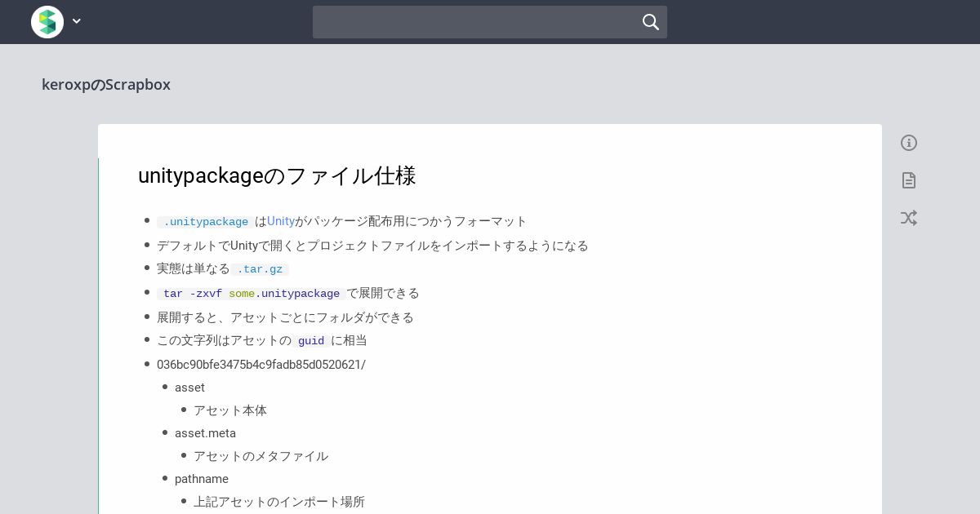Click the .tar.gz code snippet
Screen dimensions: 980x514
(260, 269)
